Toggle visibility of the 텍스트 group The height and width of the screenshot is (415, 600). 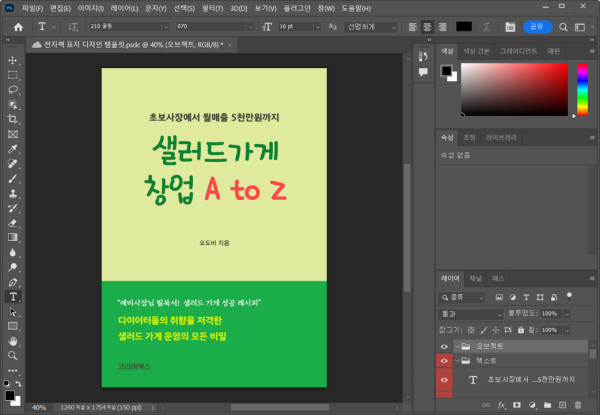tap(445, 362)
